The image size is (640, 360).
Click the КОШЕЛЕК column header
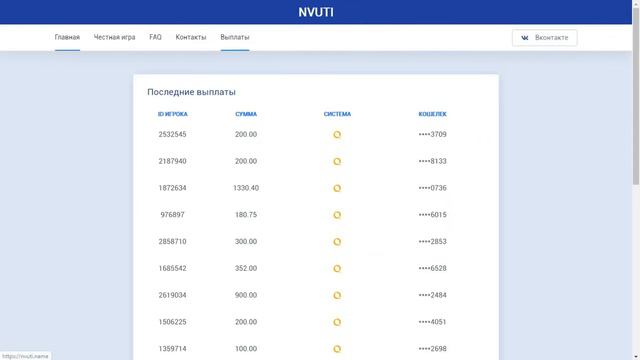click(x=432, y=114)
